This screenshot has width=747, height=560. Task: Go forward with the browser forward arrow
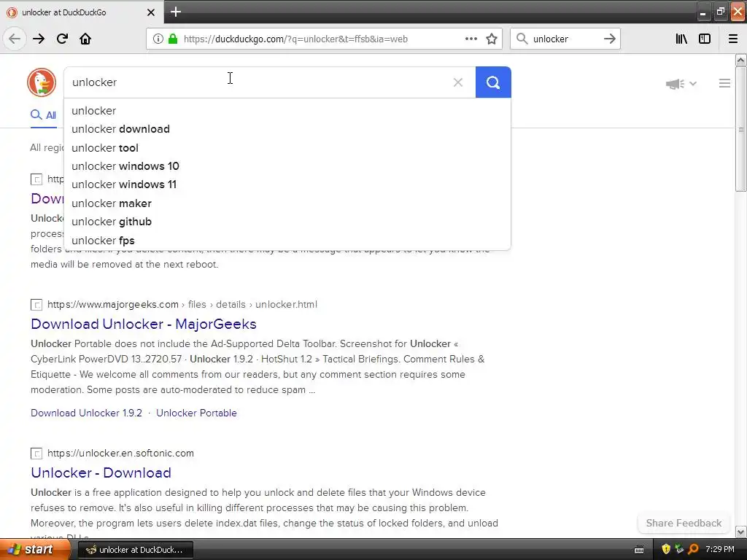tap(39, 39)
